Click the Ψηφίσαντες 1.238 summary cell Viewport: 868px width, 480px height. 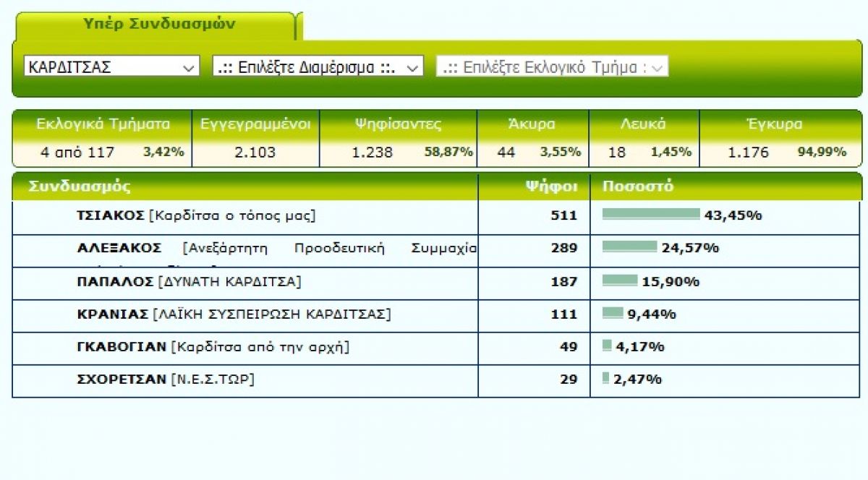pyautogui.click(x=398, y=138)
